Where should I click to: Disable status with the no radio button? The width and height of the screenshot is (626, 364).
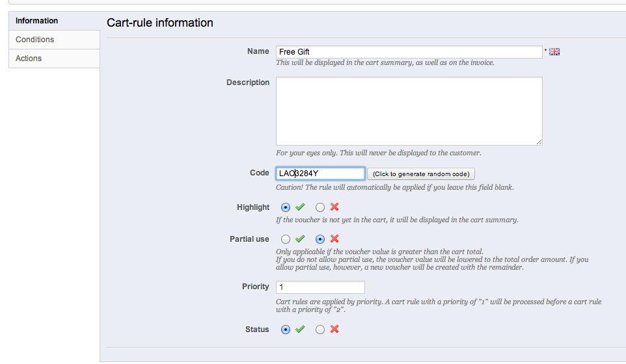[320, 330]
